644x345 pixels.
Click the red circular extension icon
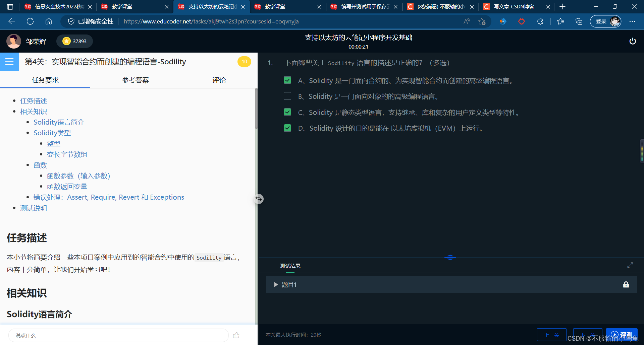(522, 21)
